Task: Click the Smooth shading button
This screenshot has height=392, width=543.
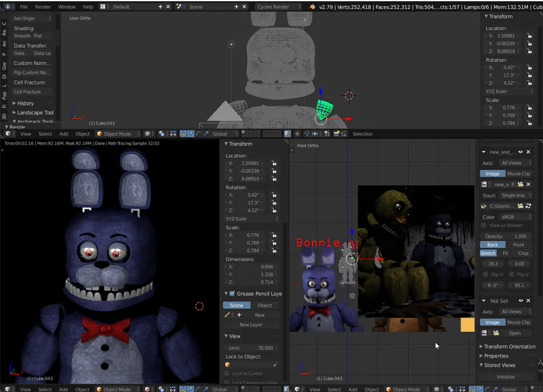Action: (x=22, y=36)
